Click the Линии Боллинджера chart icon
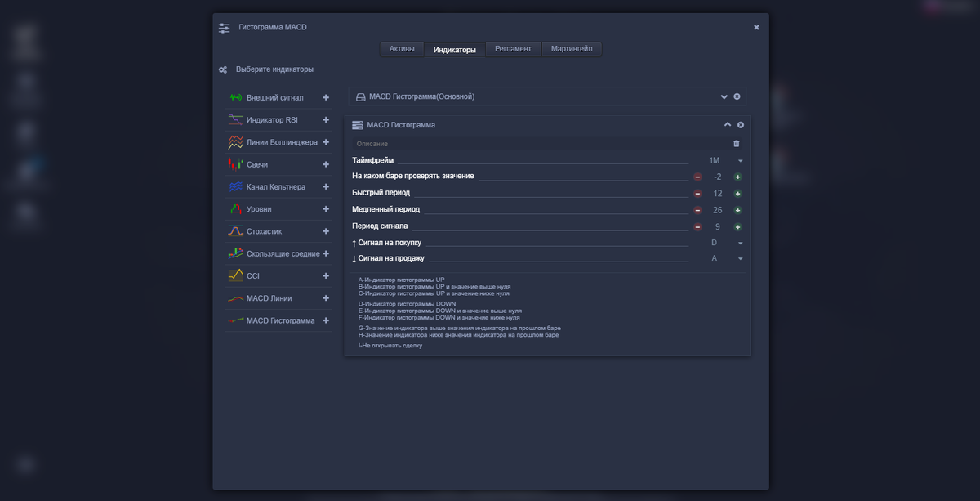The width and height of the screenshot is (980, 501). tap(235, 142)
